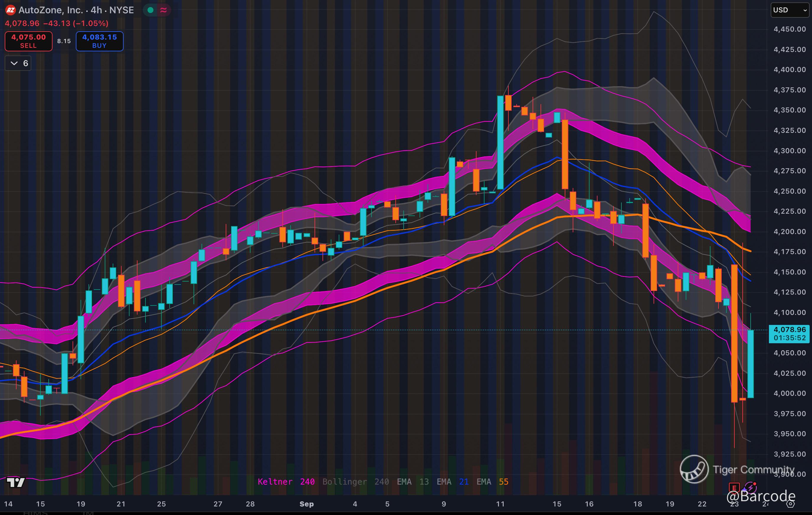Click the AutoZone AZ logo icon

click(10, 10)
